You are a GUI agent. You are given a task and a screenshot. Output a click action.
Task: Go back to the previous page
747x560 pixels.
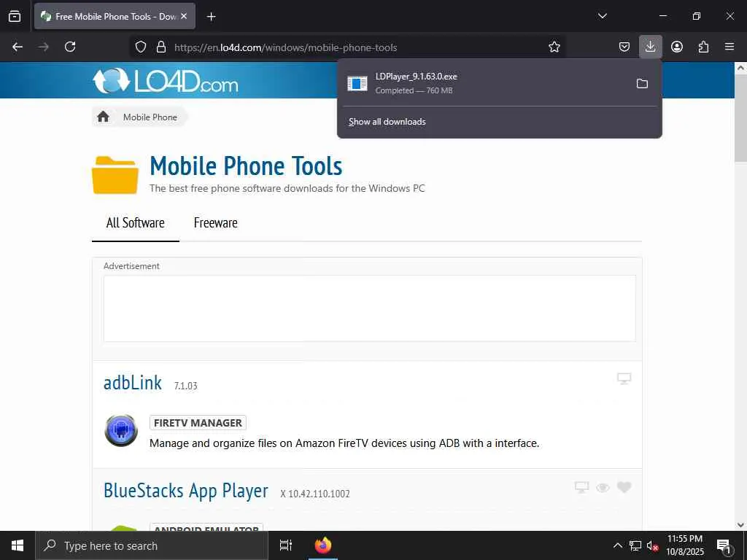(x=18, y=47)
